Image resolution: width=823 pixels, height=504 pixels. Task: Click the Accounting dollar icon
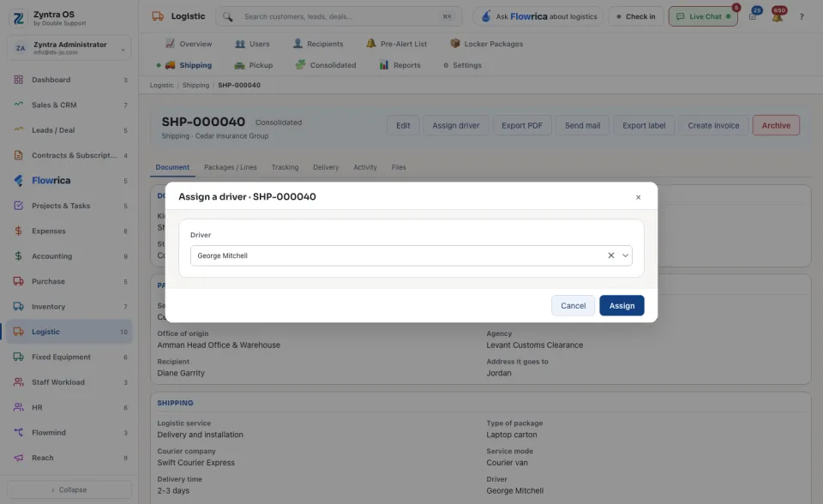point(18,255)
